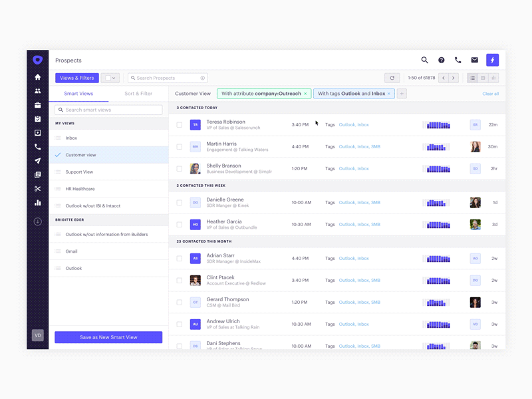Select Andrew Ulrich's checkbox
This screenshot has width=532, height=399.
[x=179, y=325]
